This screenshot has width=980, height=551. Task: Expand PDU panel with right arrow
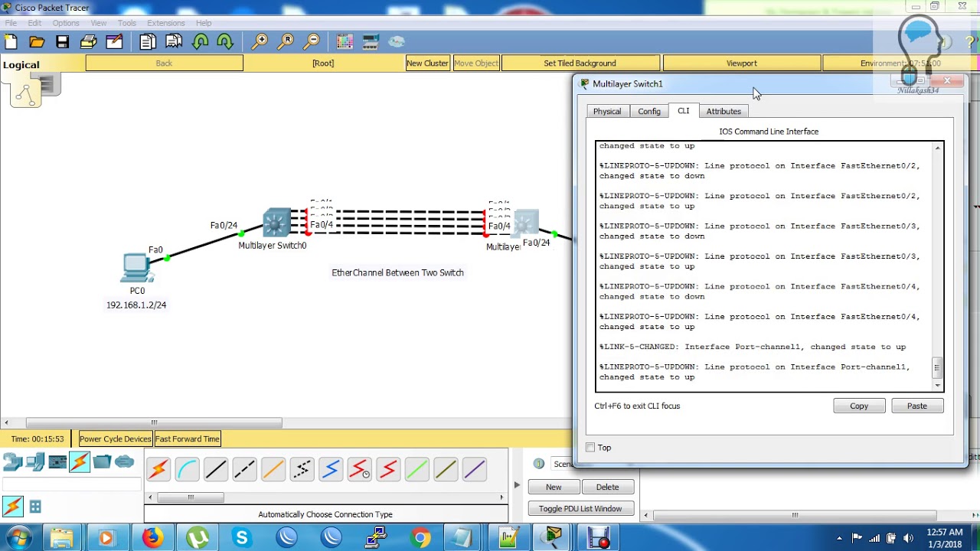(517, 484)
